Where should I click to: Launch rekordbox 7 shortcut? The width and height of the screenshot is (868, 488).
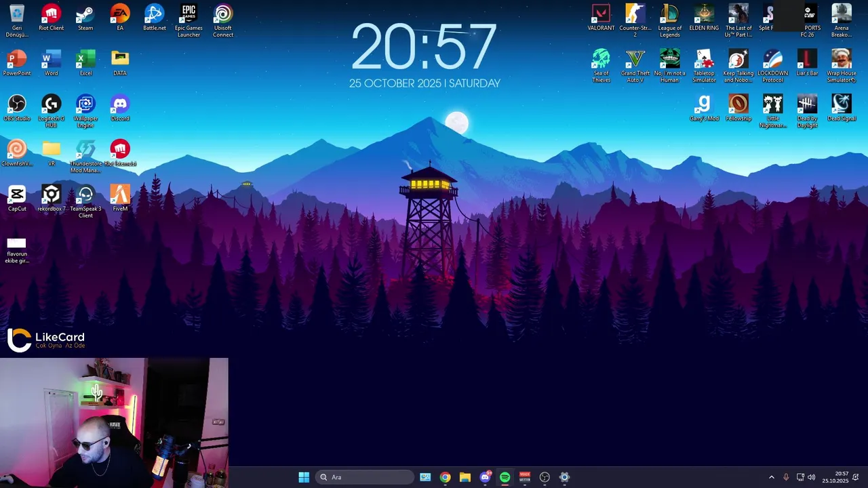51,199
